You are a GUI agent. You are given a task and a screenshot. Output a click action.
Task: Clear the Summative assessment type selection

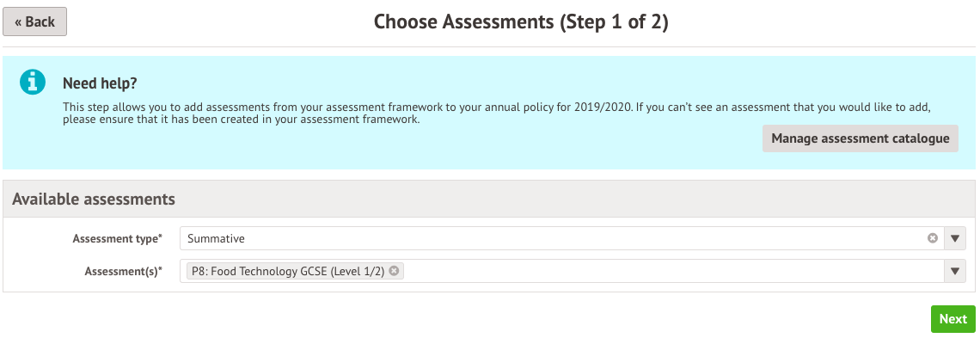coord(933,238)
